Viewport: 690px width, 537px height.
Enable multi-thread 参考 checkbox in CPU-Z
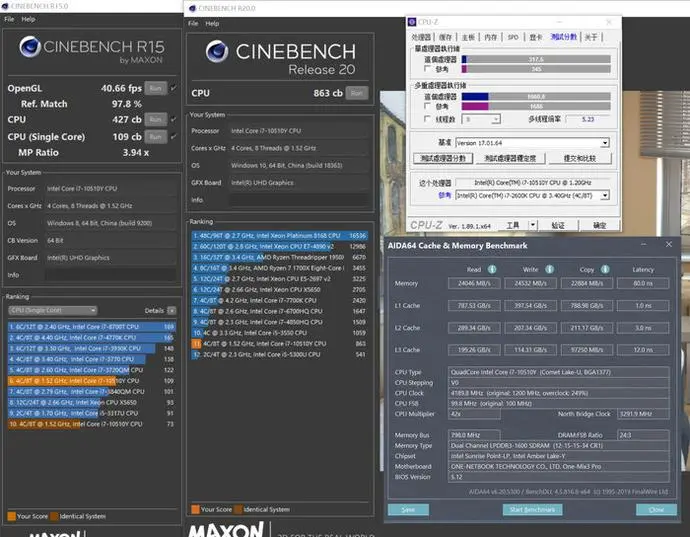(x=427, y=106)
